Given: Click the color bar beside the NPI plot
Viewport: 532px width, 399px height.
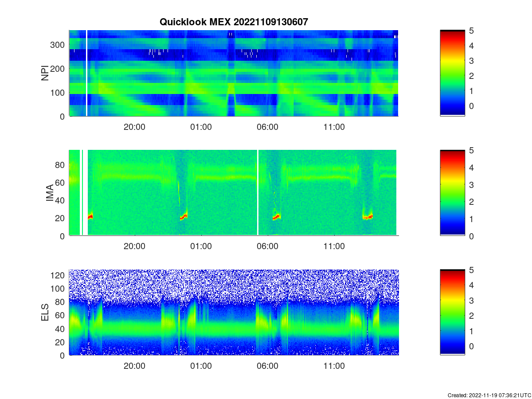Looking at the screenshot, I should pos(452,73).
